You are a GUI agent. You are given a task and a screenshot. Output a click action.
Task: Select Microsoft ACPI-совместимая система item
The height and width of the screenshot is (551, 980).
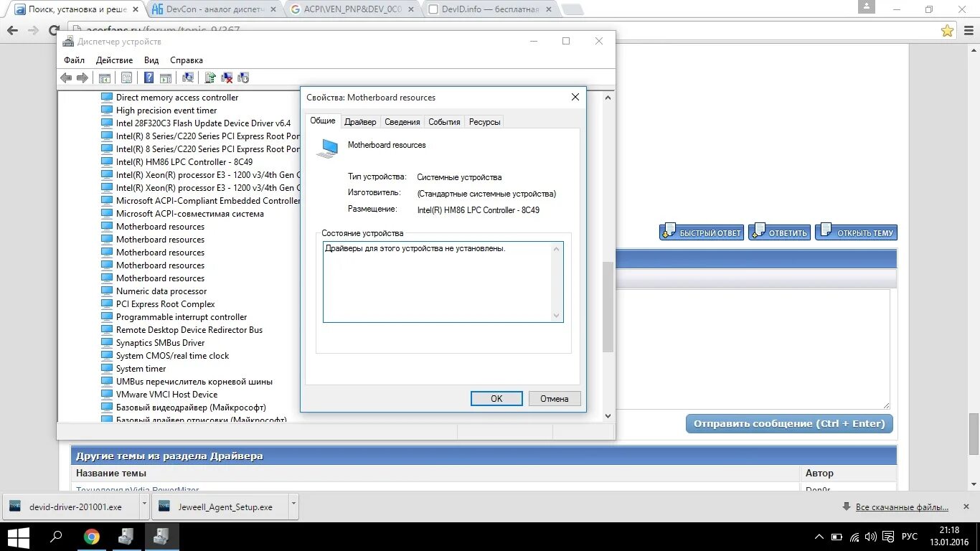click(x=190, y=214)
